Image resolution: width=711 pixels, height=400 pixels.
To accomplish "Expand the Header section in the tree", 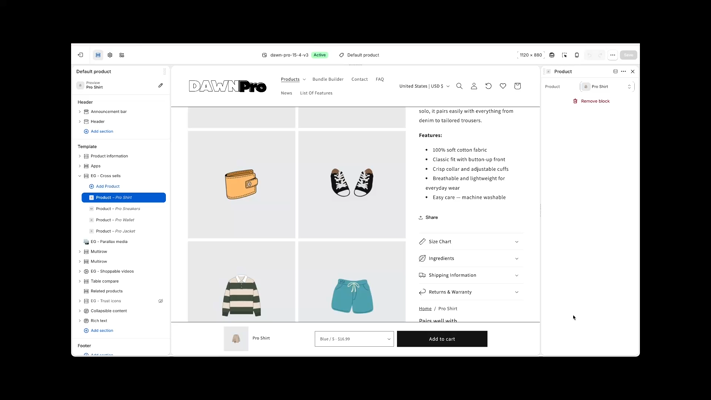I will [x=80, y=122].
